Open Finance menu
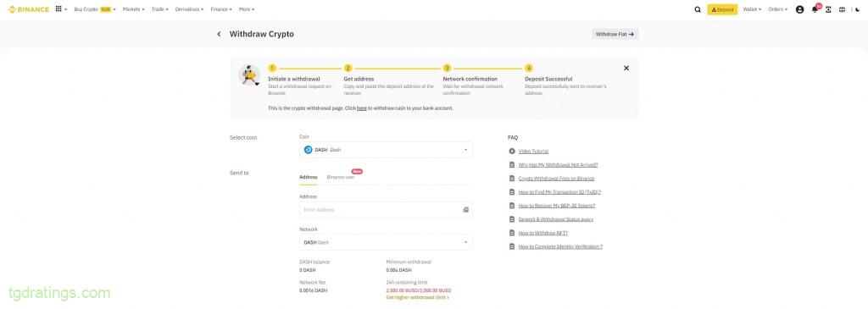Image resolution: width=868 pixels, height=309 pixels. [221, 9]
